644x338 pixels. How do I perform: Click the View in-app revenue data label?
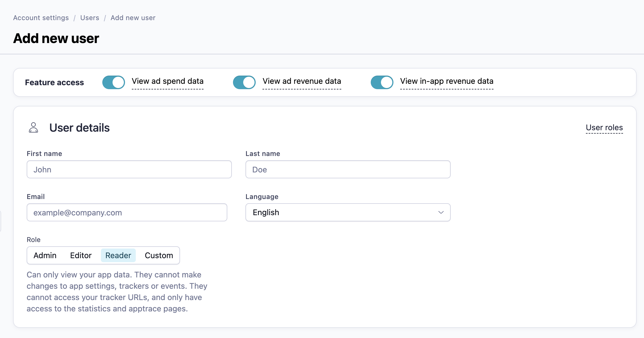click(x=446, y=81)
